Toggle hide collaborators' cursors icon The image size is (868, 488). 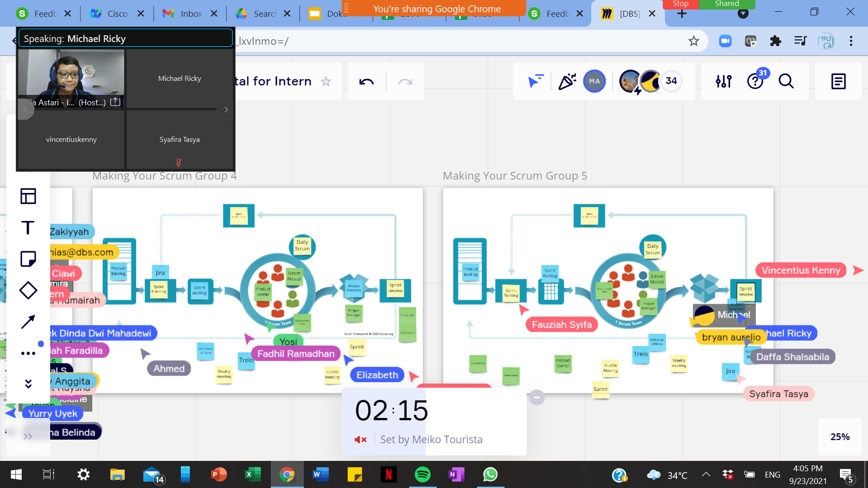point(536,81)
